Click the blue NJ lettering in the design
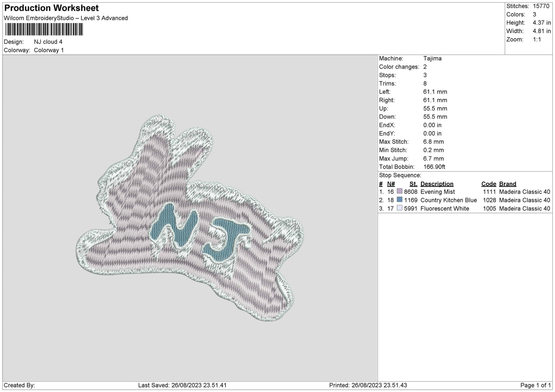 200,232
